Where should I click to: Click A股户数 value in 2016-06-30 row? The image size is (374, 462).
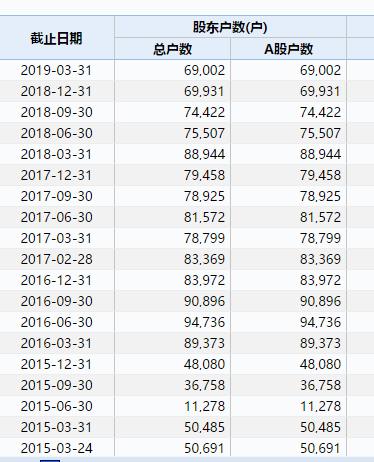tap(320, 322)
